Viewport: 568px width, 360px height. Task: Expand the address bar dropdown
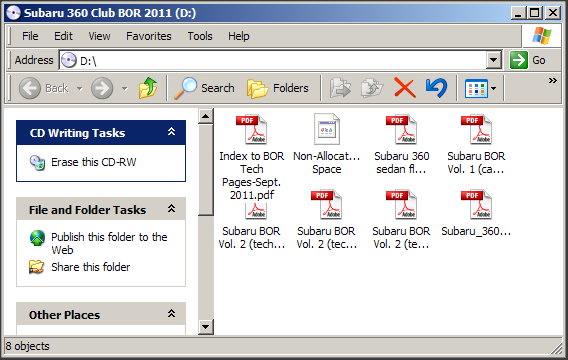[493, 60]
